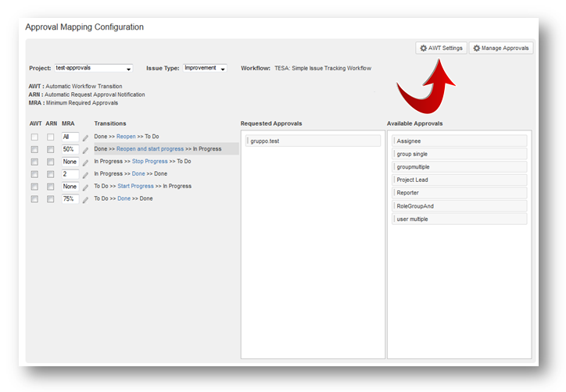Click the pencil icon beside Start Progress
This screenshot has width=566, height=392.
(x=86, y=187)
